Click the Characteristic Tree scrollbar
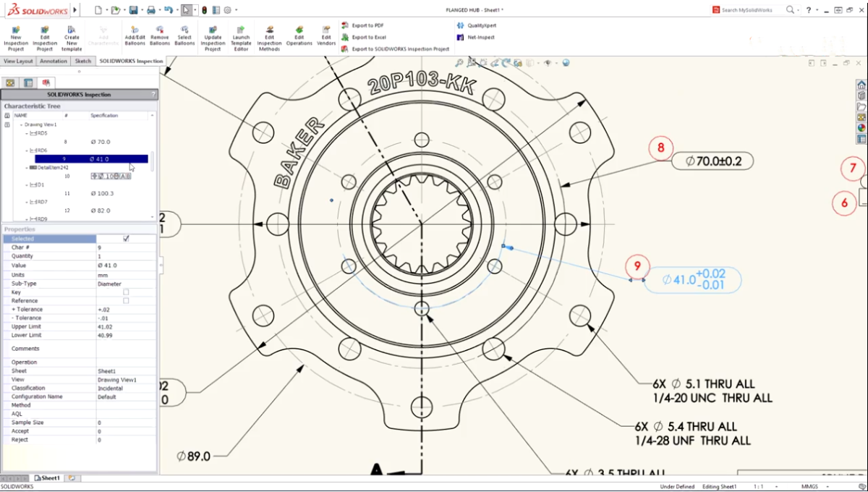 pos(152,162)
